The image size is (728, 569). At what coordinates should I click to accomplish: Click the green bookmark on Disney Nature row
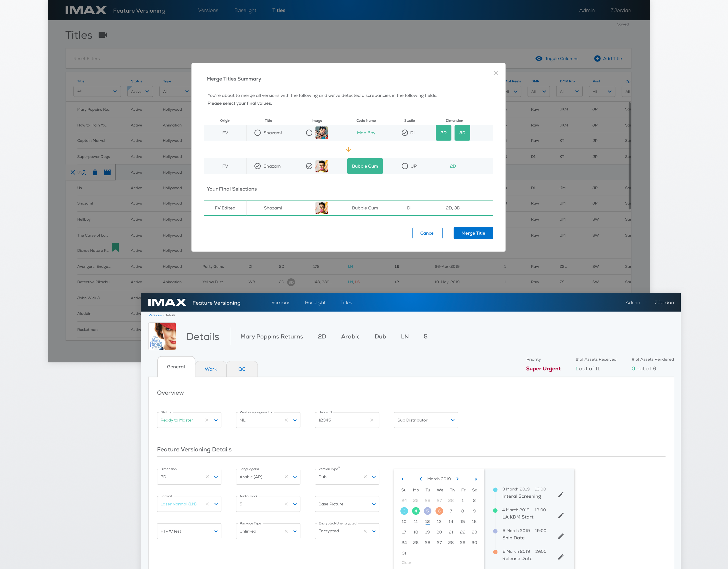pos(115,247)
